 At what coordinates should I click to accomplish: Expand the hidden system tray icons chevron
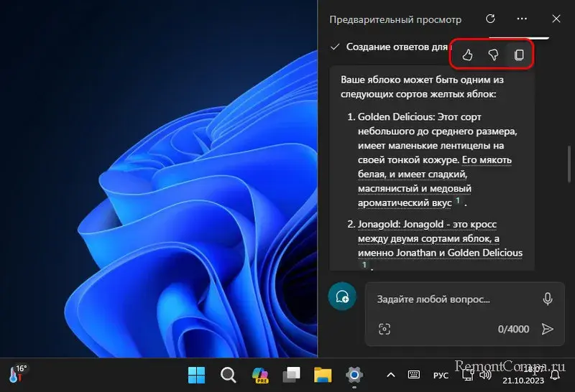[390, 375]
